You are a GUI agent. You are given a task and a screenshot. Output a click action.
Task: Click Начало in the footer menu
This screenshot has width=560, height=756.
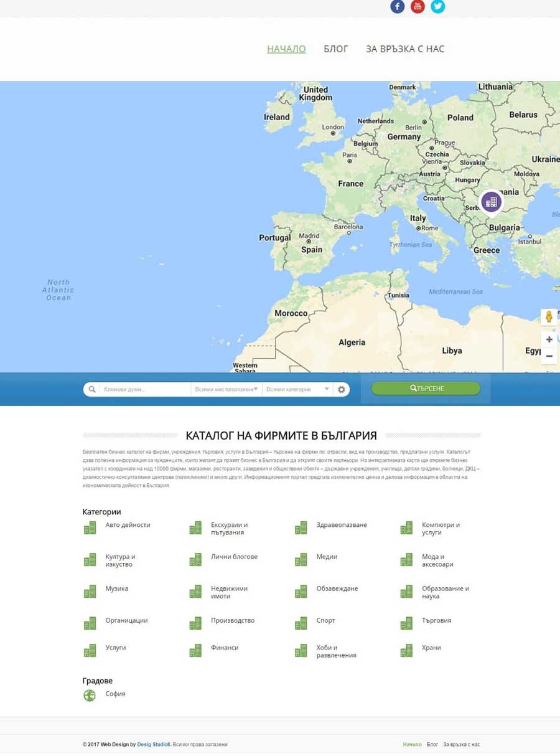pos(412,744)
